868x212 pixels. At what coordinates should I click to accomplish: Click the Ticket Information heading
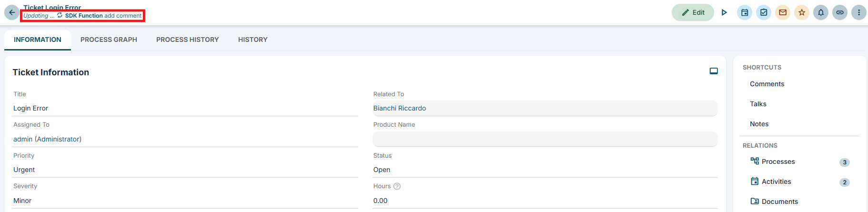click(51, 72)
